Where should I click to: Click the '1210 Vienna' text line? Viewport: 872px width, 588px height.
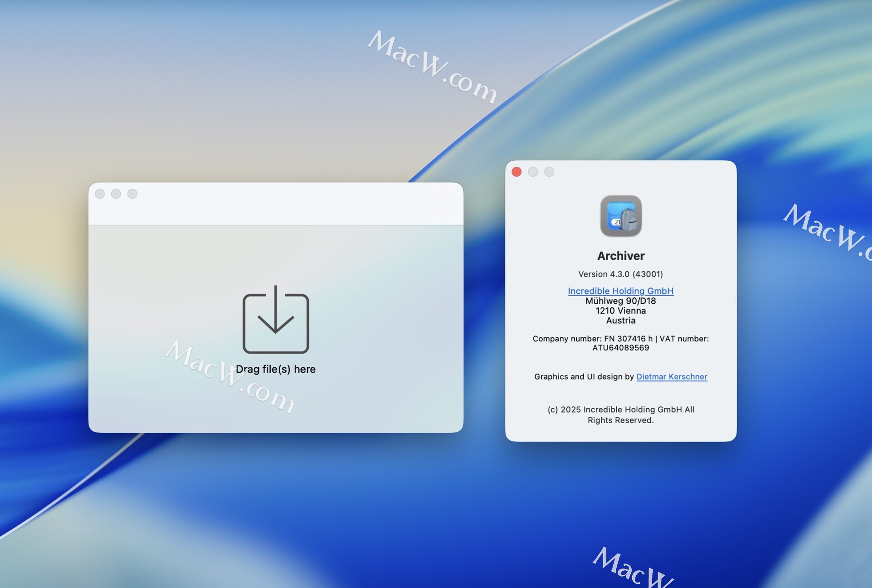(620, 311)
